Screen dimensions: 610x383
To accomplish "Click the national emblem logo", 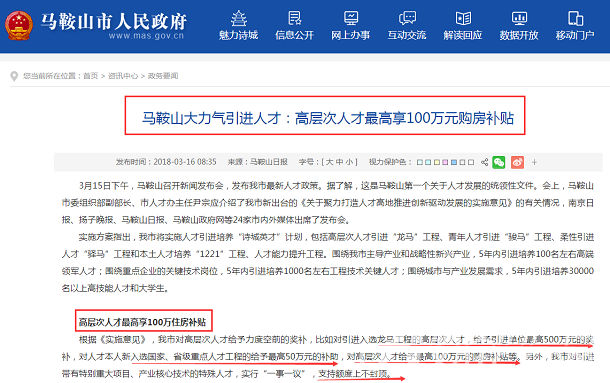I will [19, 25].
